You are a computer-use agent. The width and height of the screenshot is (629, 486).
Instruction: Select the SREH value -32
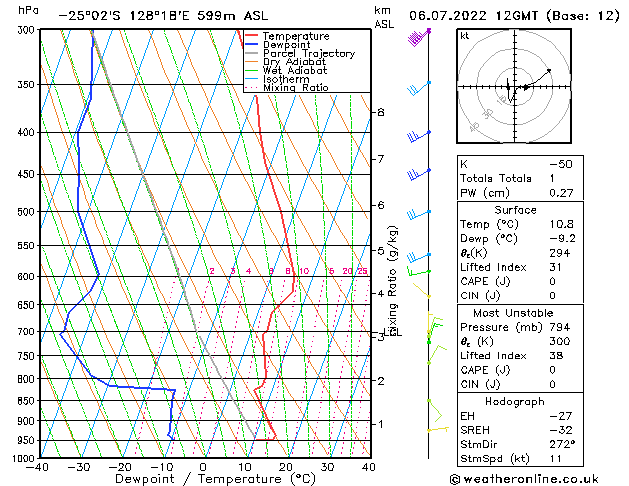pos(560,430)
